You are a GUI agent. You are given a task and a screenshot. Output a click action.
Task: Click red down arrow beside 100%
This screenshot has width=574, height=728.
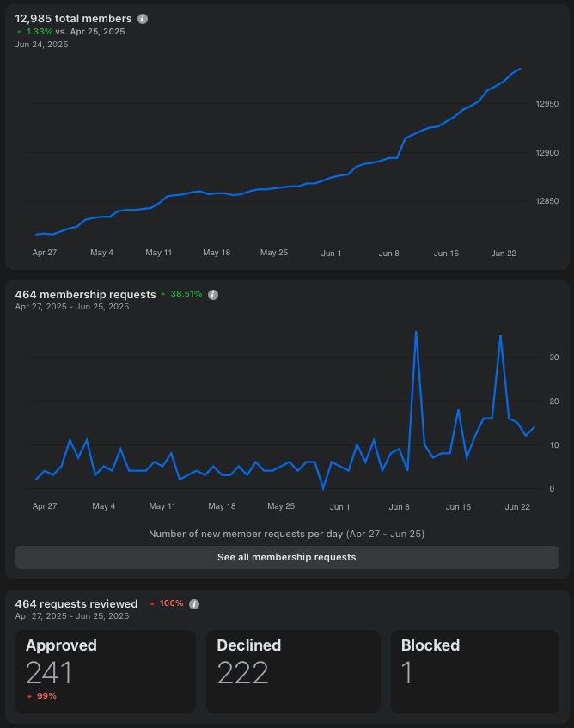click(153, 604)
